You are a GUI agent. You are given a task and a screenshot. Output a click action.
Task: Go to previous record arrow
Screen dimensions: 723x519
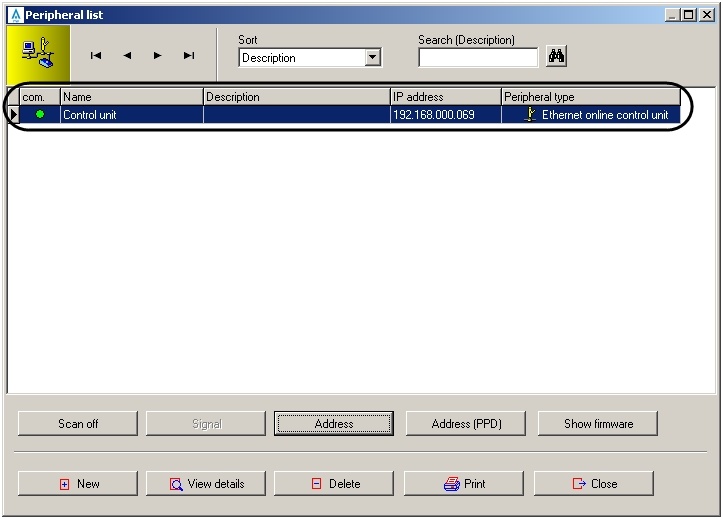[127, 56]
